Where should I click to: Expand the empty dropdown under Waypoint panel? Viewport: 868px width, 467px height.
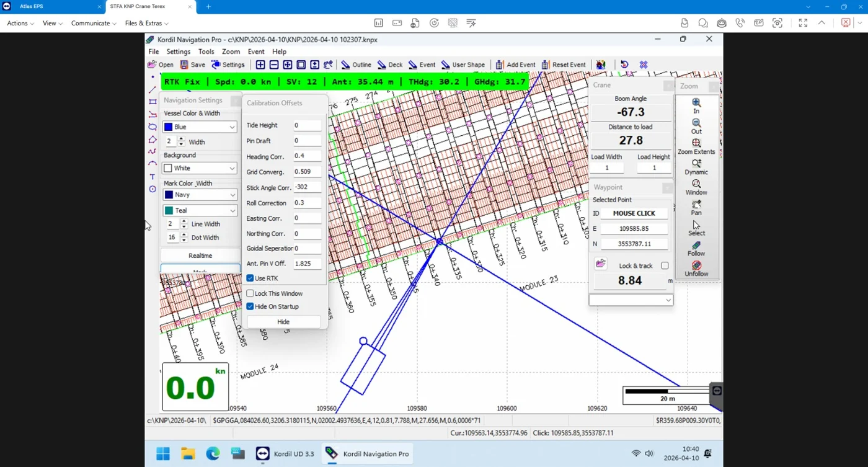coord(631,300)
